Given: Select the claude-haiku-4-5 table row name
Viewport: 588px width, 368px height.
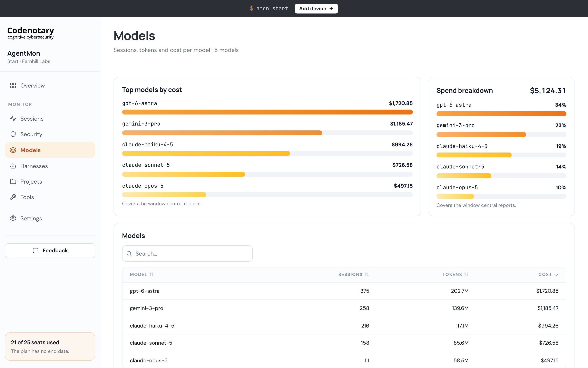Looking at the screenshot, I should pyautogui.click(x=152, y=326).
